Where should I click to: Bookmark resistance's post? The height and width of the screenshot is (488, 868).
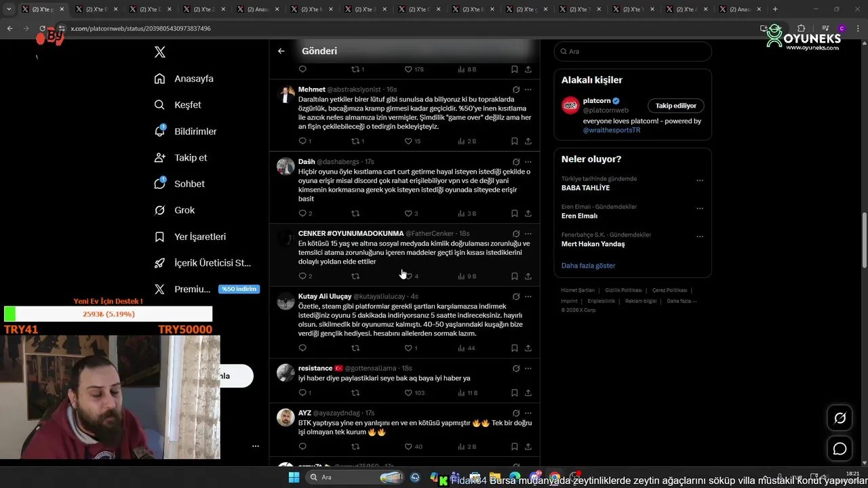click(515, 393)
